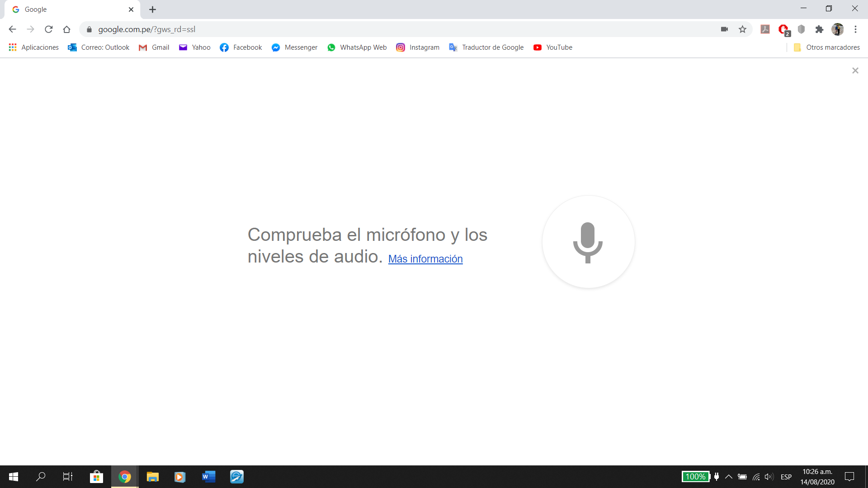Bookmark this page with the star

(x=742, y=29)
